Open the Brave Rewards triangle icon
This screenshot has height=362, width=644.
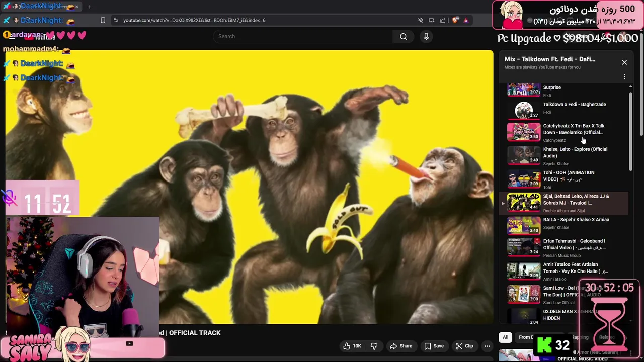tap(466, 20)
